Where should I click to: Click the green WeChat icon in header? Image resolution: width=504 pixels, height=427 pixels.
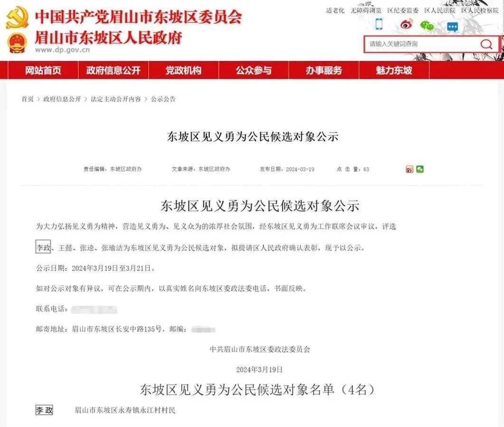click(x=427, y=26)
